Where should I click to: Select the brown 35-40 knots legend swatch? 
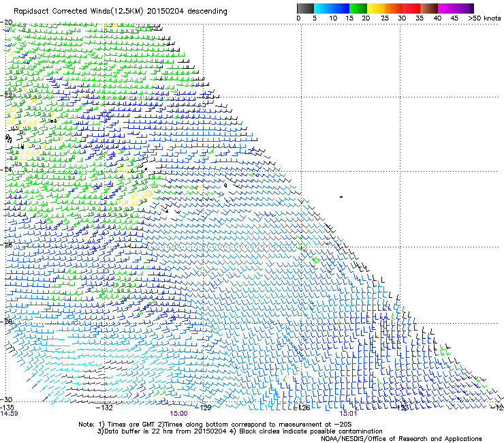[x=429, y=8]
